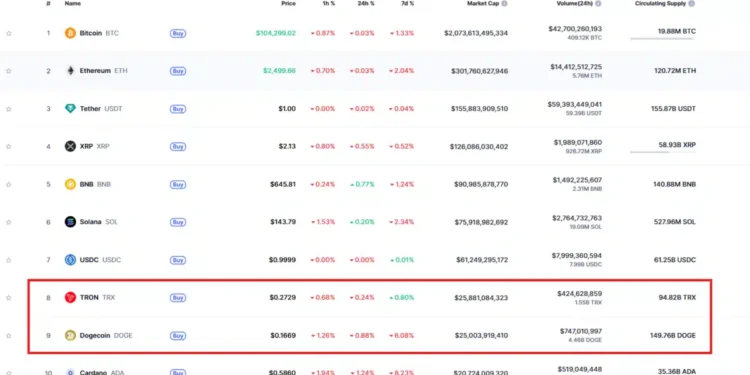Click Buy button for Ethereum
The height and width of the screenshot is (375, 750).
178,71
